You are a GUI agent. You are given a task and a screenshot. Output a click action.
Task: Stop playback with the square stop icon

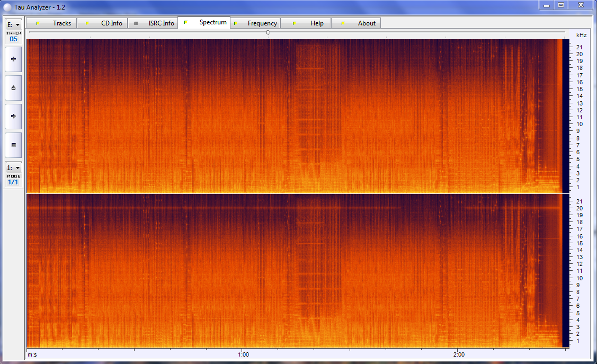(13, 145)
